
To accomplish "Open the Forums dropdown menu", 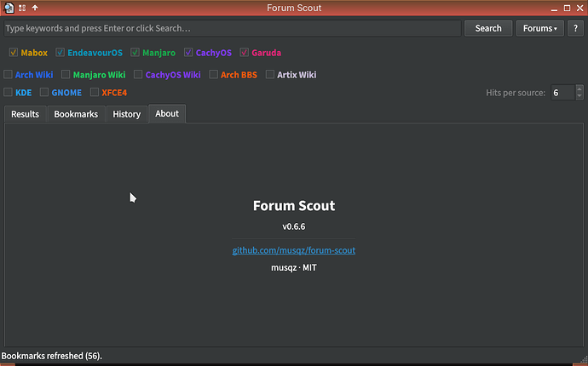I will [540, 28].
